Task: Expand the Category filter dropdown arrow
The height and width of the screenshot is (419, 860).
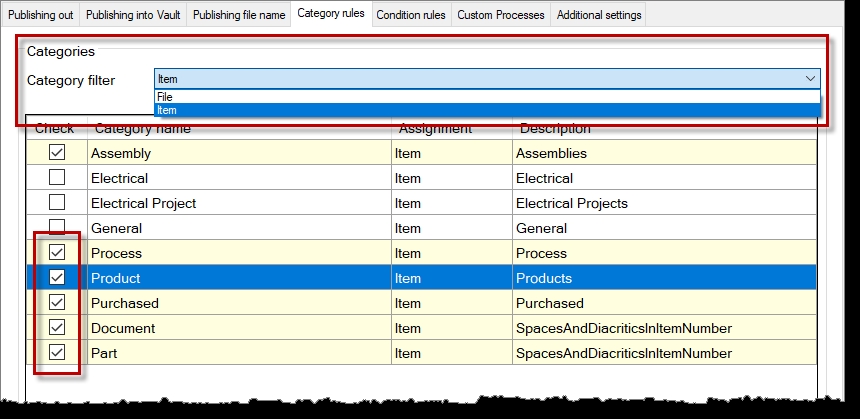Action: [x=810, y=78]
